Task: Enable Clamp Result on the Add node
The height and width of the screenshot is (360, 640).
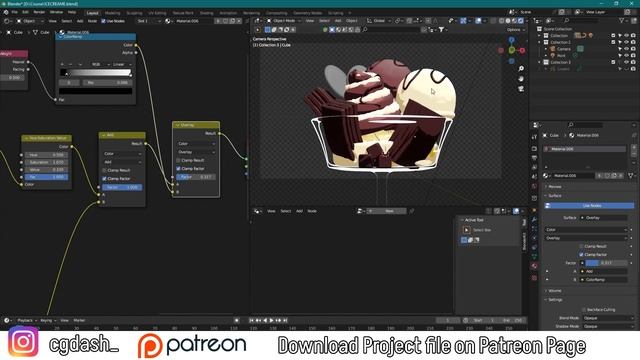Action: (104, 170)
